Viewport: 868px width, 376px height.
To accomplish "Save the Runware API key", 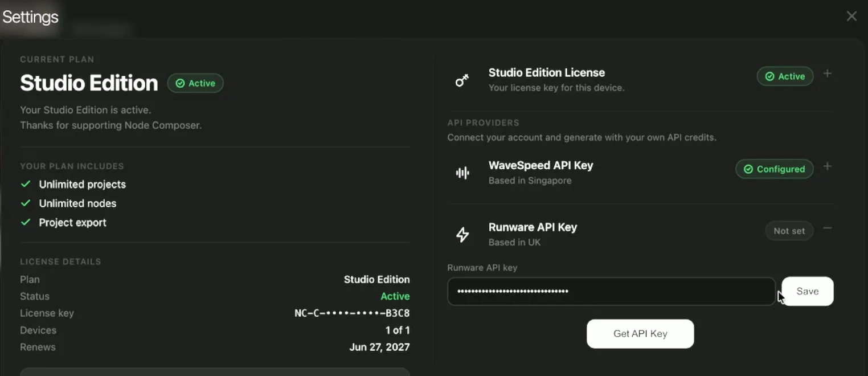I will 808,291.
